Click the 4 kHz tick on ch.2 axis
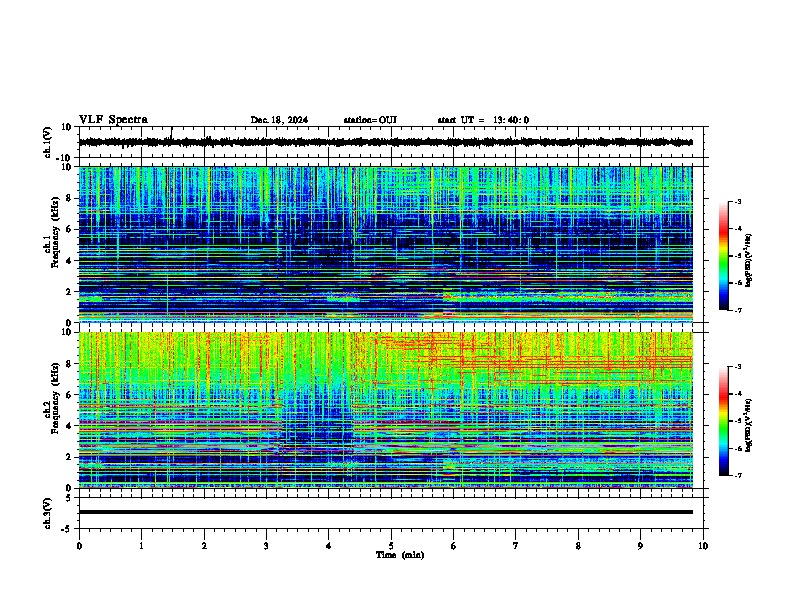 (69, 426)
